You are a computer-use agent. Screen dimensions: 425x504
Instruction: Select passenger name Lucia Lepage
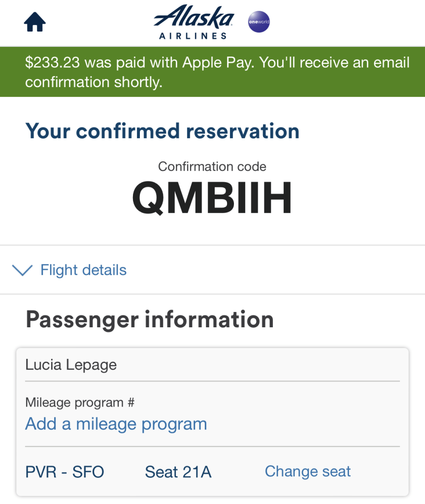click(x=71, y=365)
